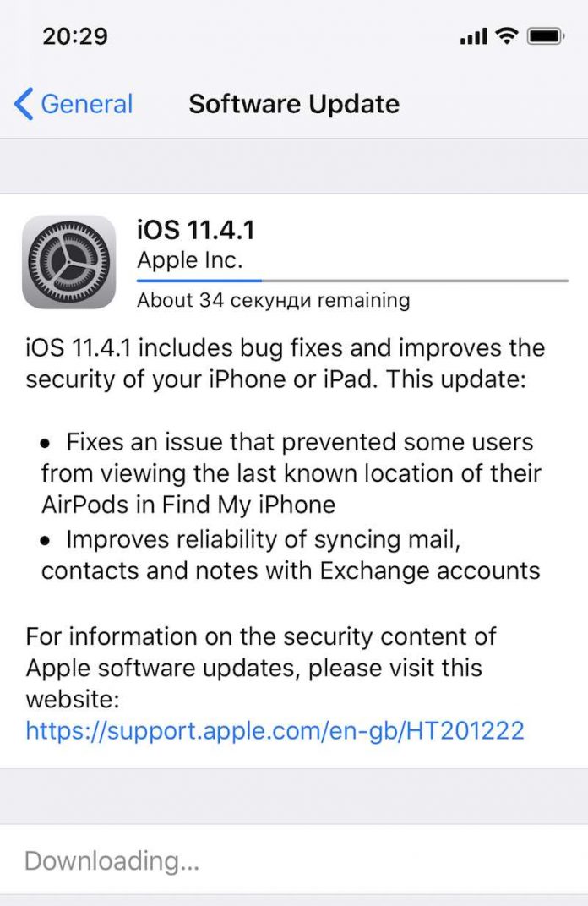Tap the Exchange accounts syncing bullet
The width and height of the screenshot is (588, 906).
point(290,554)
